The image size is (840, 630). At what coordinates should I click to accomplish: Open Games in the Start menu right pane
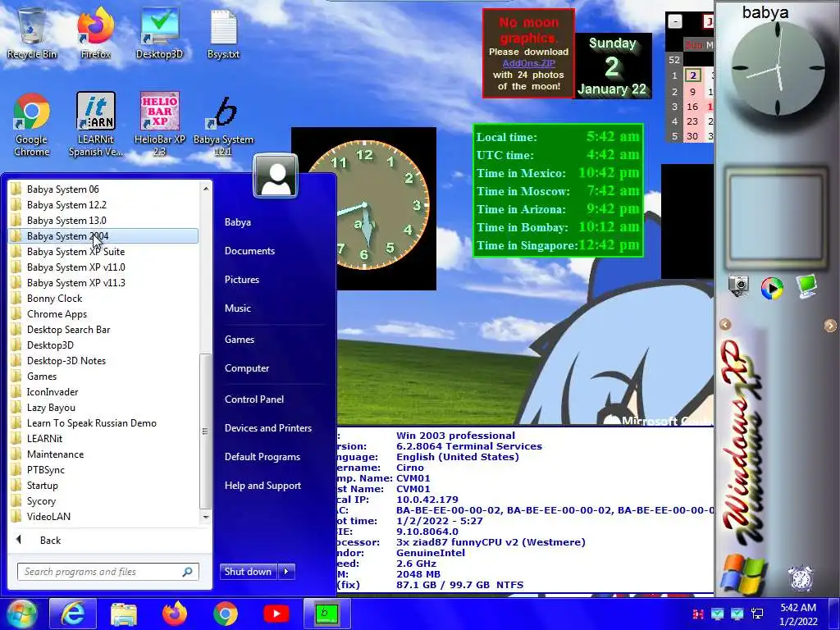[x=240, y=339]
